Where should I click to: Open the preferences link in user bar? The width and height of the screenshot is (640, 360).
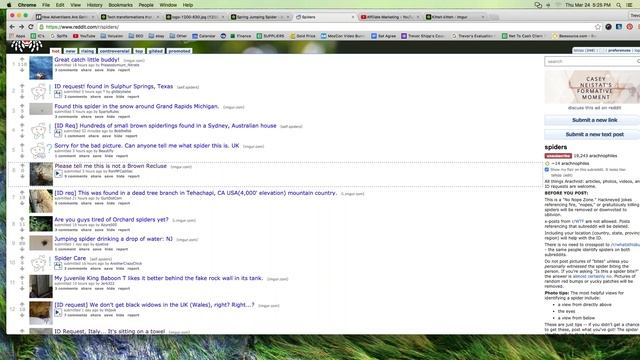(619, 50)
